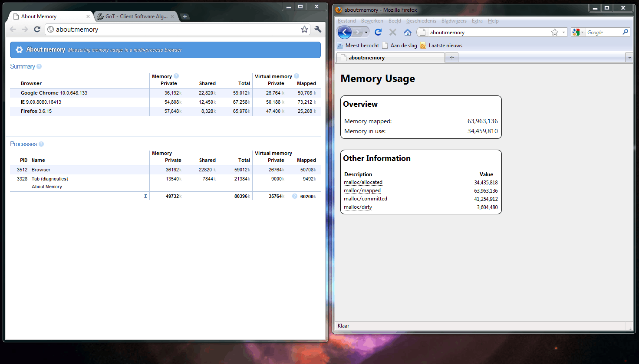The width and height of the screenshot is (639, 364).
Task: Bookmark the page with Firefox's star icon
Action: (x=555, y=32)
